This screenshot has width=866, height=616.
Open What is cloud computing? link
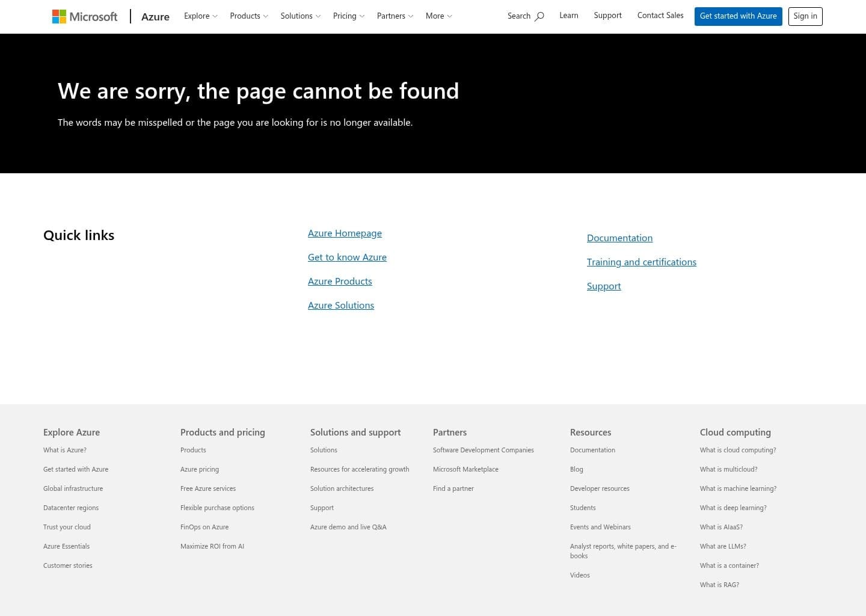point(738,450)
